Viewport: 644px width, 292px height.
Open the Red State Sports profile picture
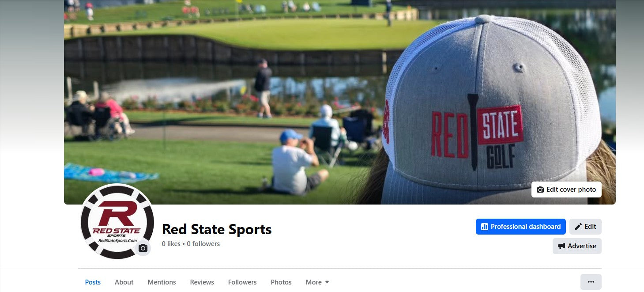click(117, 221)
